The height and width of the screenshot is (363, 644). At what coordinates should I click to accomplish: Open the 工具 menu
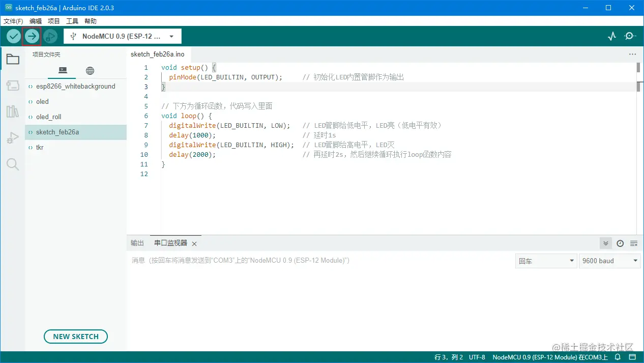(72, 21)
